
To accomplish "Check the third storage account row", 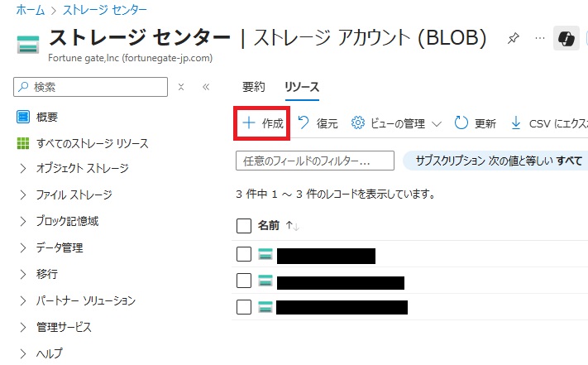I will point(244,306).
